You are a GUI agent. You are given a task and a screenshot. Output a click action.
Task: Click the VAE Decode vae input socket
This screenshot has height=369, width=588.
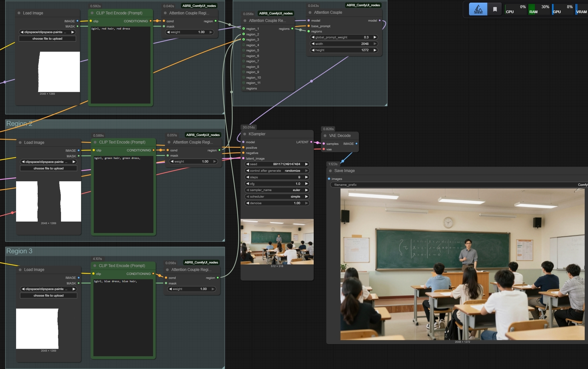tap(324, 149)
